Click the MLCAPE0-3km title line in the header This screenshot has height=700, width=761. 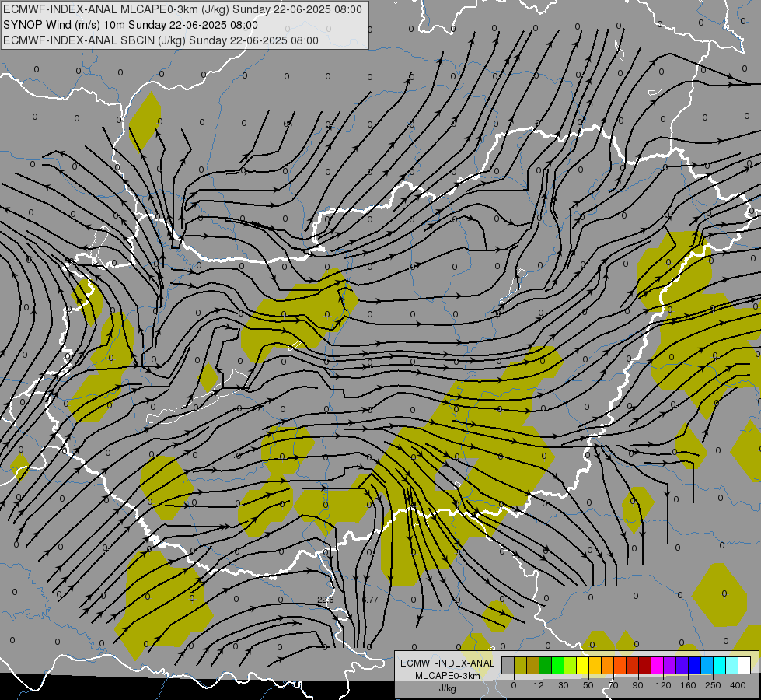pos(183,9)
